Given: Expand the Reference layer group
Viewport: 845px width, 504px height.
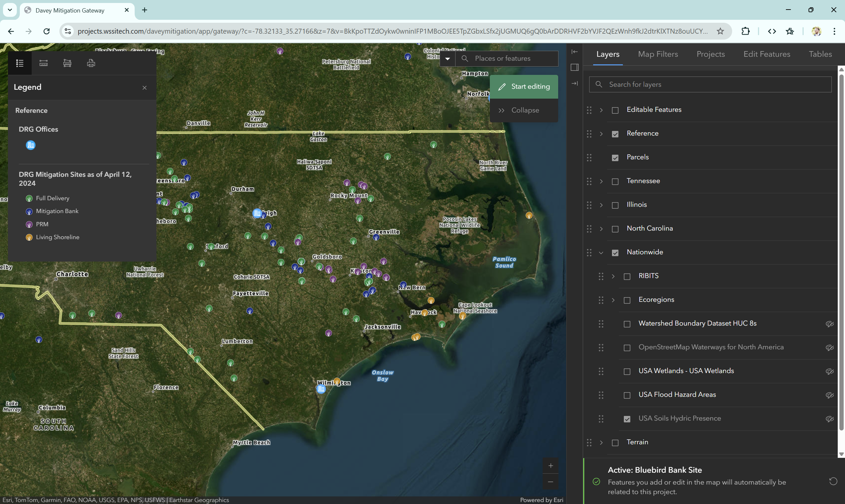Looking at the screenshot, I should coord(601,134).
